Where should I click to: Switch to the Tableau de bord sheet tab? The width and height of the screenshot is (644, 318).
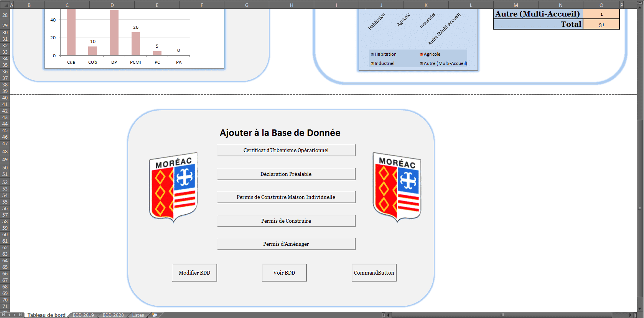click(x=46, y=315)
